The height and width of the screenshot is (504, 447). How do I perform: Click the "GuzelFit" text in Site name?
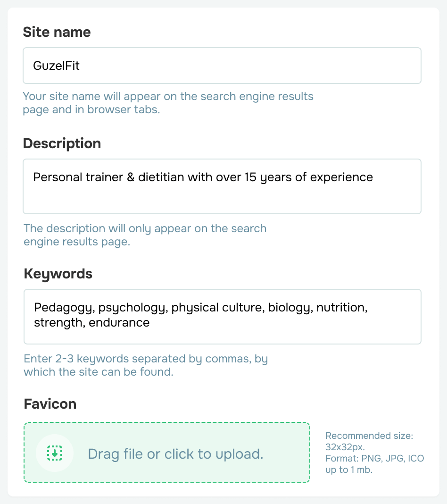click(56, 66)
